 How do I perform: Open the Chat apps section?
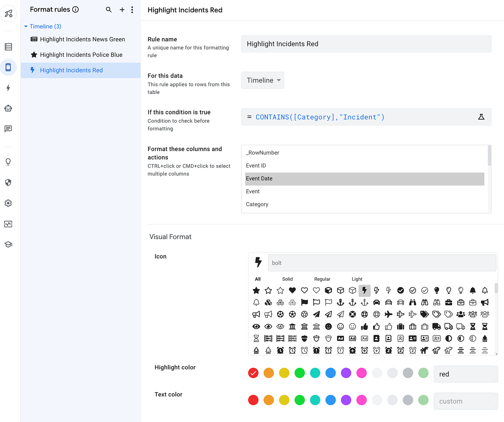click(x=8, y=129)
